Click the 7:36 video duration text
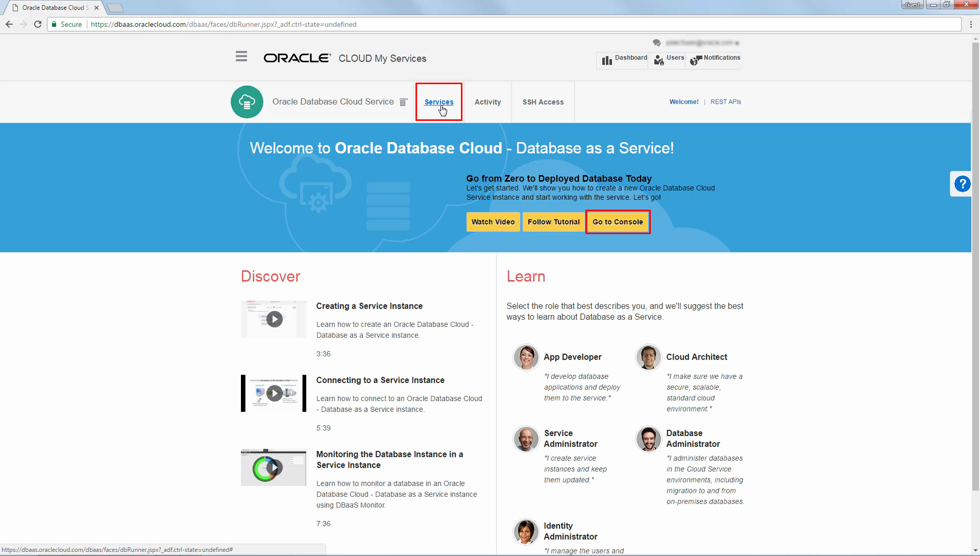980x556 pixels. tap(323, 523)
